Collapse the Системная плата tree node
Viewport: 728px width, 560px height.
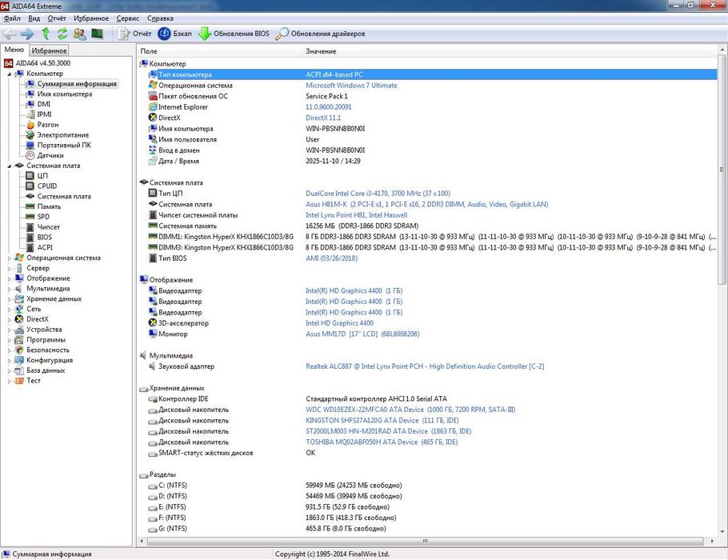tap(9, 166)
